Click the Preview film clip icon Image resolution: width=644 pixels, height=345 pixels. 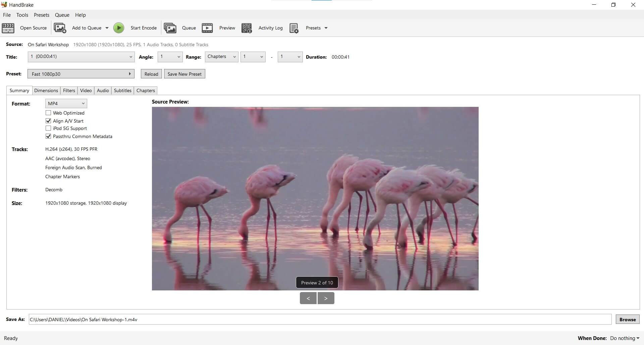[x=207, y=28]
